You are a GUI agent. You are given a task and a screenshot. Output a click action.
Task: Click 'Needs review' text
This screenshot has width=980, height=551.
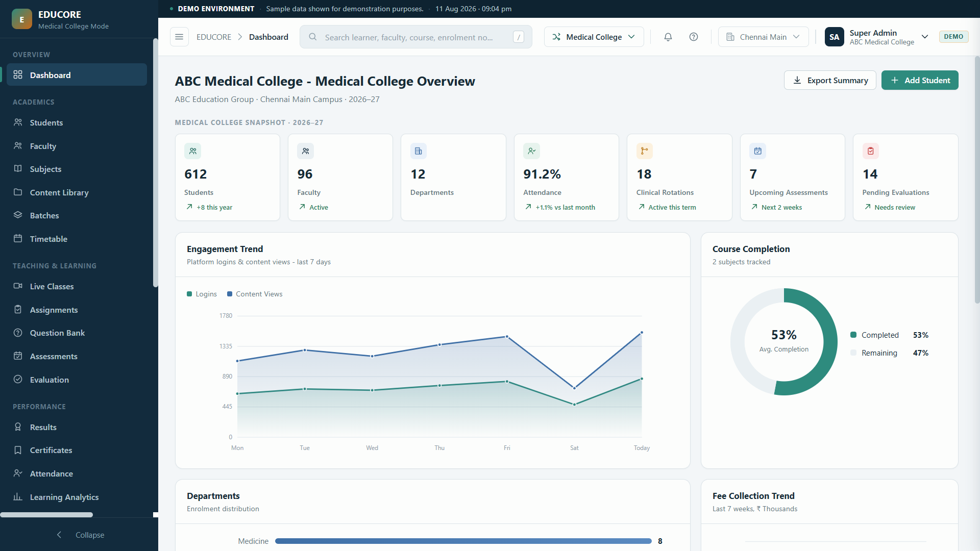pos(895,207)
